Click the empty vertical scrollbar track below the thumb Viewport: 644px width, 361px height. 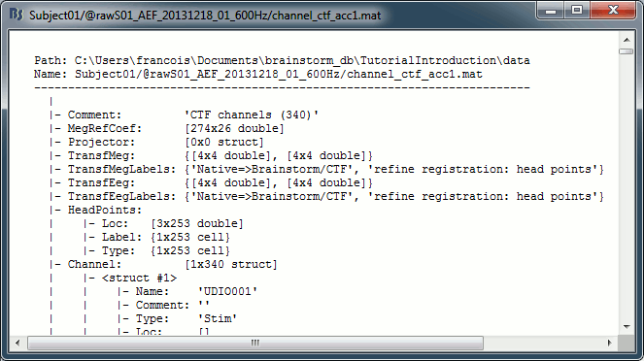[627, 186]
